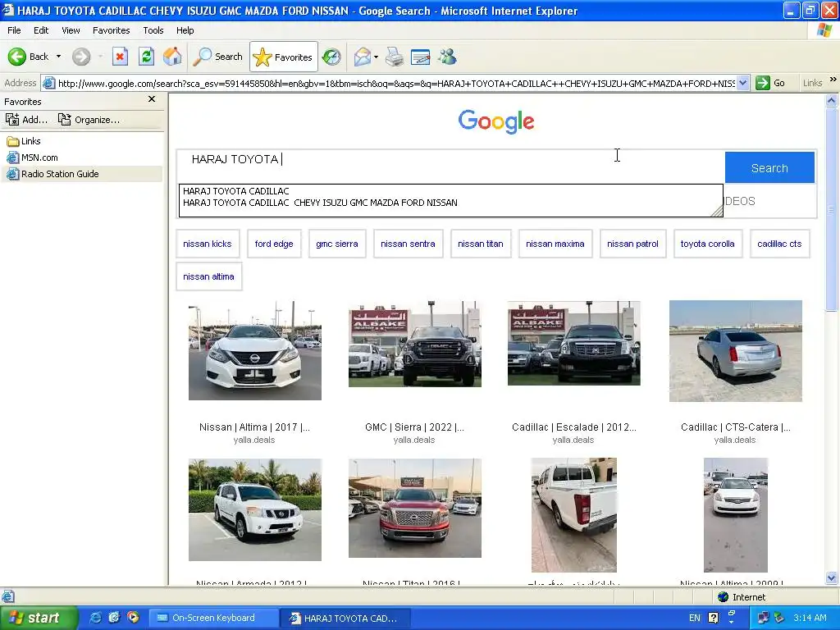The height and width of the screenshot is (630, 840).
Task: Launch Windows Media Player quick launch icon
Action: [133, 618]
